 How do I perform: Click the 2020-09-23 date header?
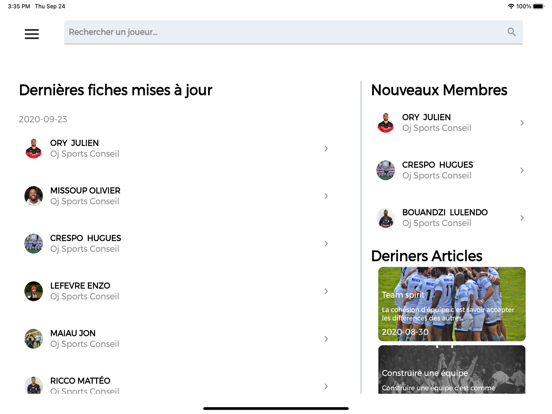43,119
